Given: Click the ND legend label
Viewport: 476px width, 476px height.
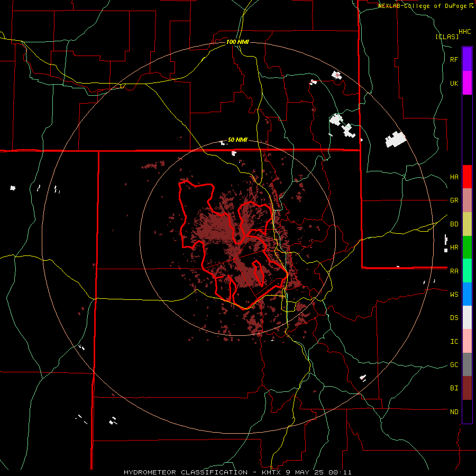Looking at the screenshot, I should [x=454, y=412].
